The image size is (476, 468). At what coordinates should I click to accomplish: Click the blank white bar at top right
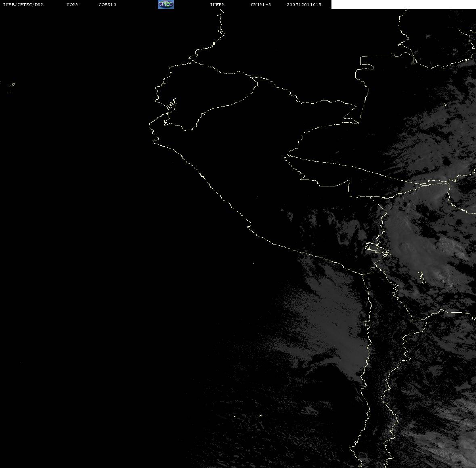coord(403,4)
